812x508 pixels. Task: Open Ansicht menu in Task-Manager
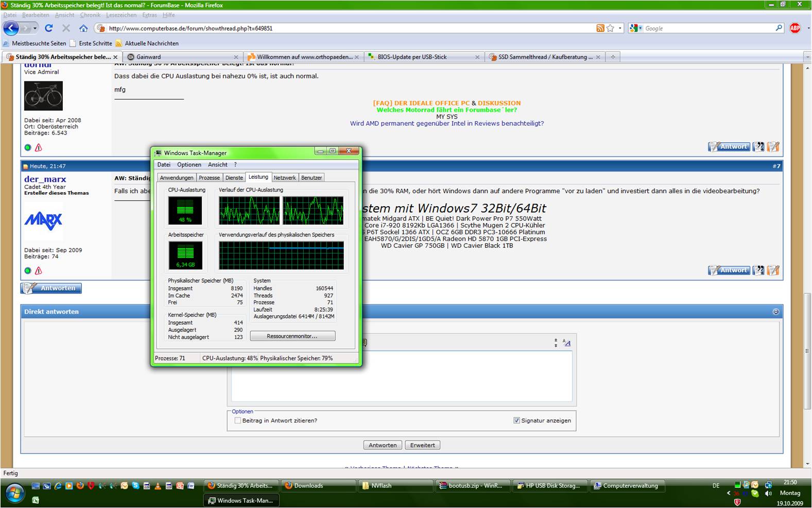pyautogui.click(x=217, y=165)
